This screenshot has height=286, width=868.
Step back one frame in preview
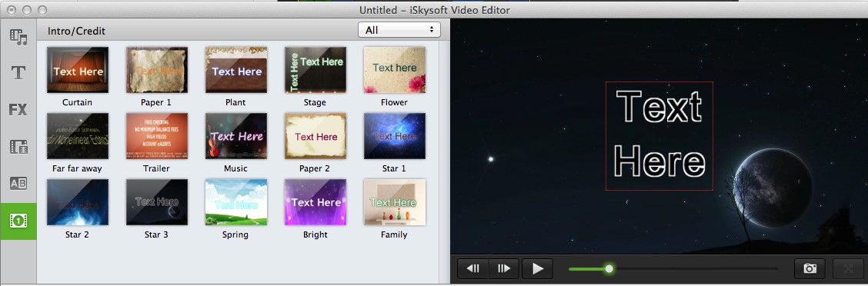tap(473, 269)
